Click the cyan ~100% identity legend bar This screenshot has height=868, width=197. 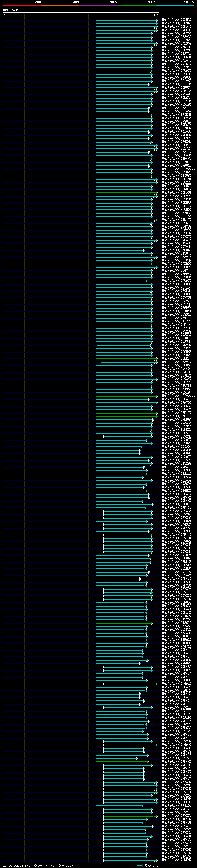[175, 6]
